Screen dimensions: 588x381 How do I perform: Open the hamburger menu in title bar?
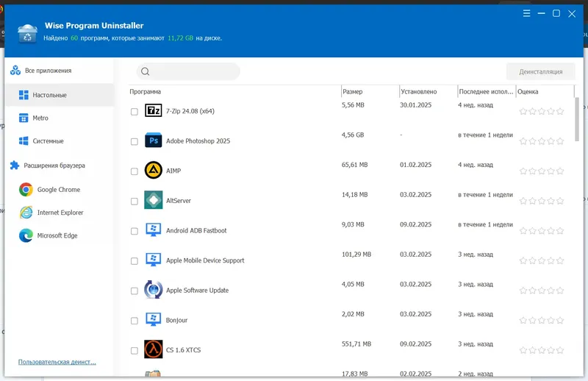526,13
